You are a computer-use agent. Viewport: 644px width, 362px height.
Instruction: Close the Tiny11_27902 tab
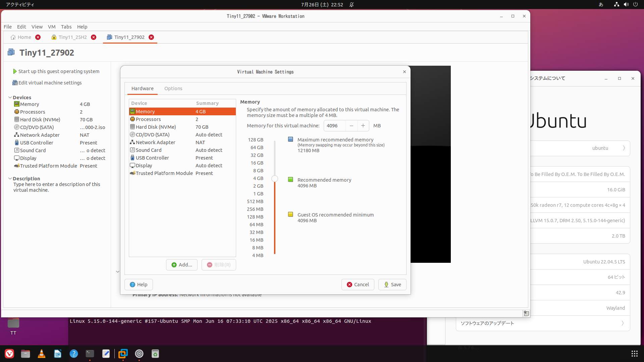pos(151,37)
